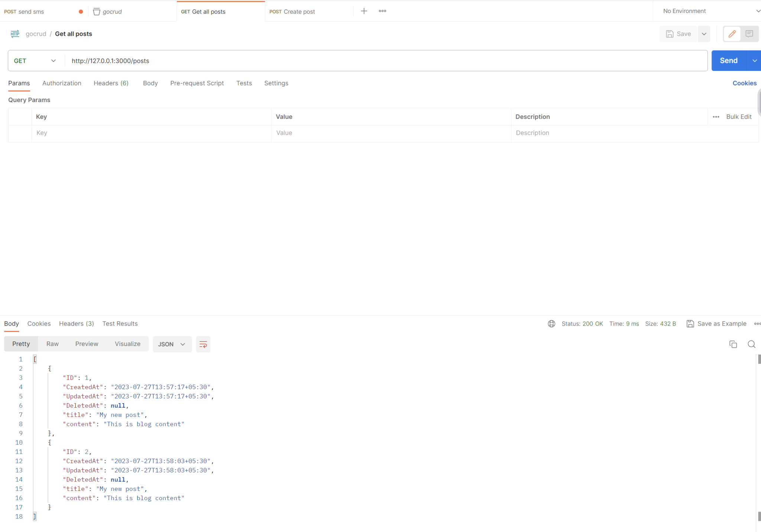Open a new request tab with the plus icon
The image size is (761, 532).
click(364, 11)
